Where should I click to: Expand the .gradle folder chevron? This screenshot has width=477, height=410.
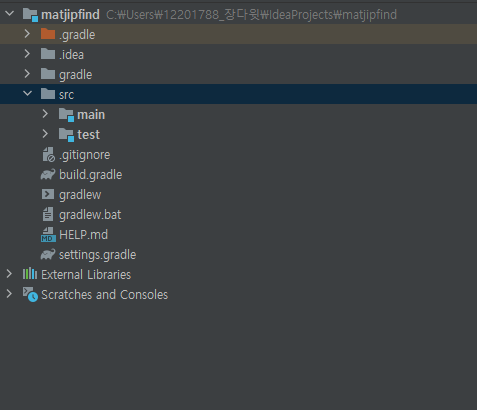pyautogui.click(x=27, y=34)
